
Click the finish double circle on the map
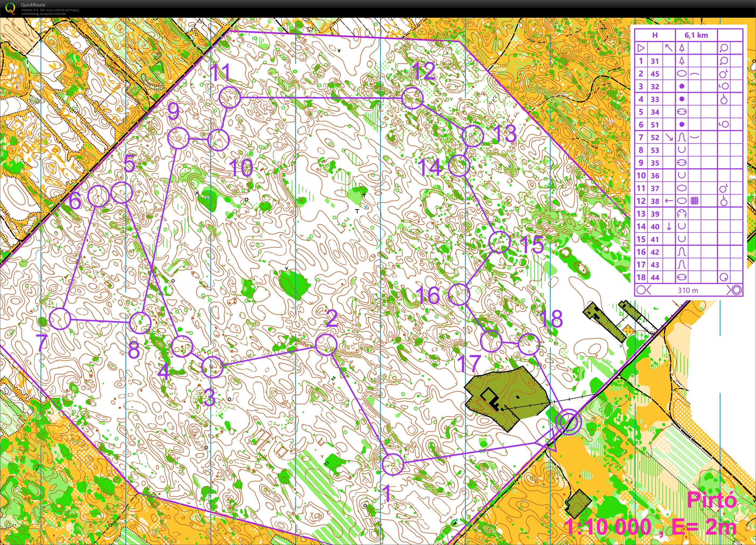(x=569, y=422)
